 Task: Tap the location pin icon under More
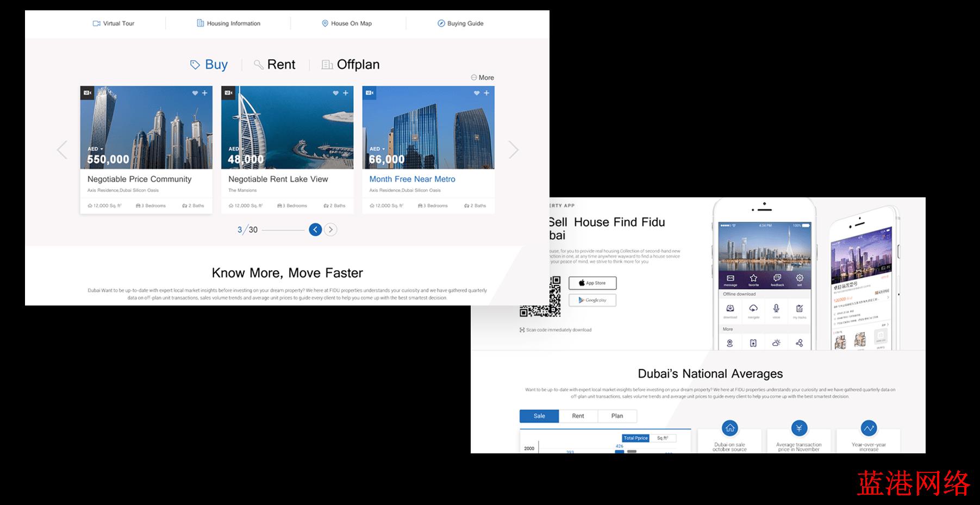tap(730, 343)
